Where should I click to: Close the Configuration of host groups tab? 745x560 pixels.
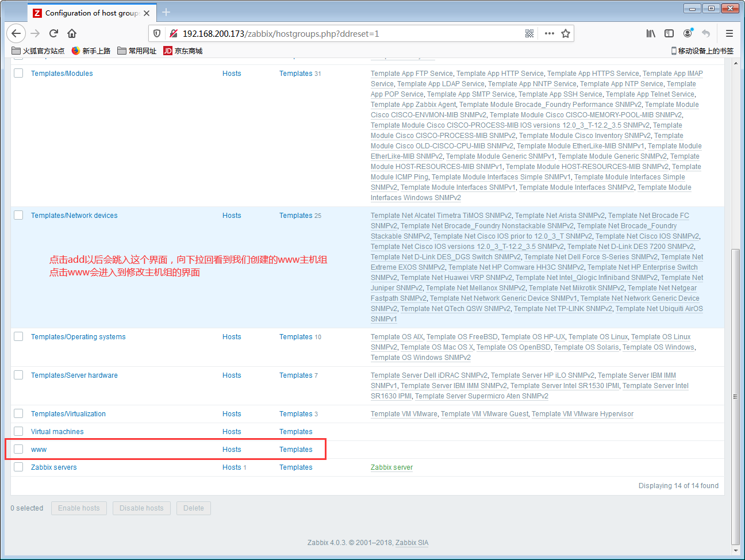point(147,13)
